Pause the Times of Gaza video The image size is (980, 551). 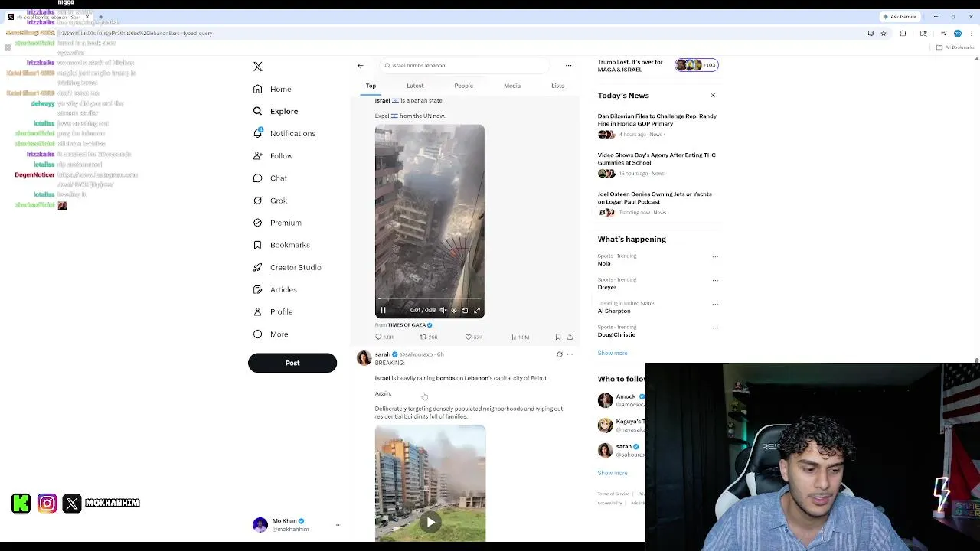(383, 310)
